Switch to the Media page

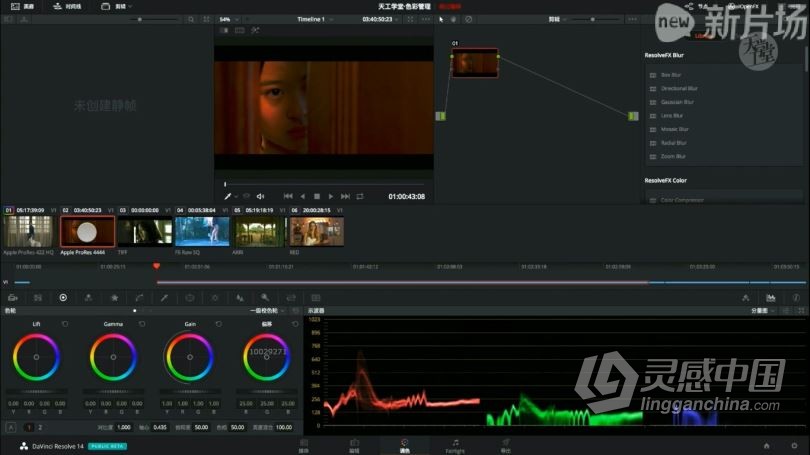[304, 446]
